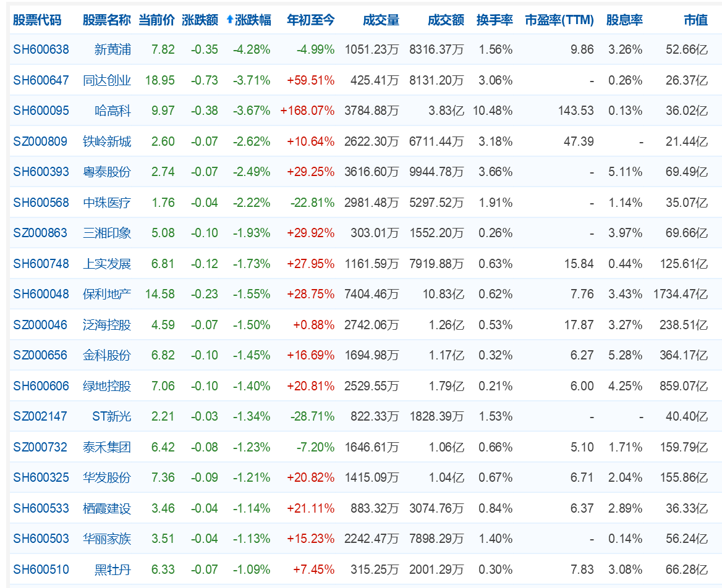This screenshot has width=722, height=588.
Task: Open 铁岭新城 stock name link
Action: 107,141
